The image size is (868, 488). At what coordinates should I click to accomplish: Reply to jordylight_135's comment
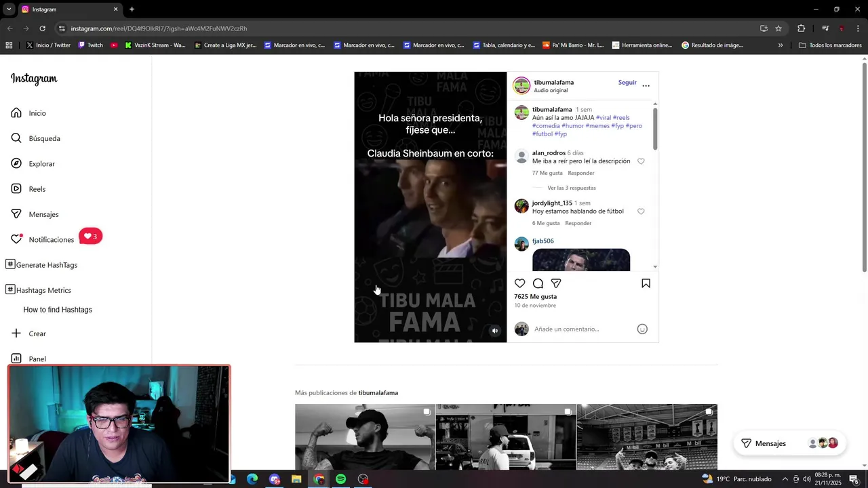[x=578, y=223]
